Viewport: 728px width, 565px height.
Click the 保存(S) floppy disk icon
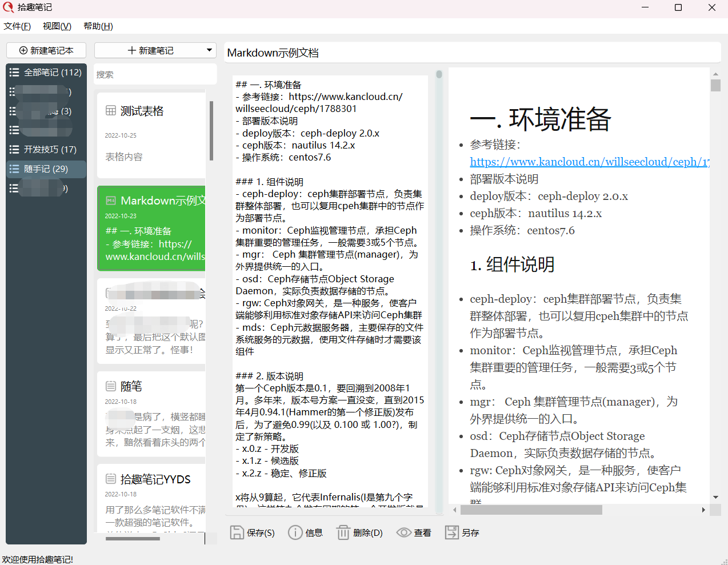pyautogui.click(x=237, y=532)
